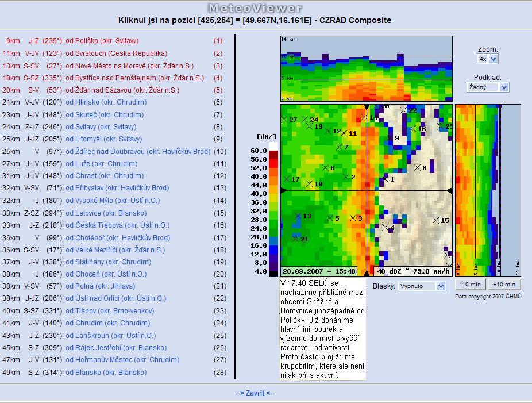
Task: Click the 52.0 dBZ red legend swatch
Action: tap(273, 164)
